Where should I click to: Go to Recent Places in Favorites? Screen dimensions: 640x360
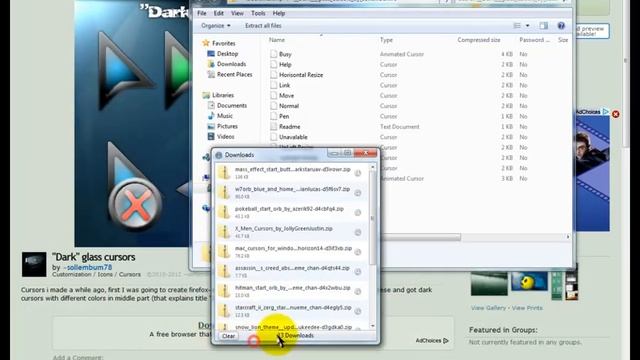pos(234,74)
